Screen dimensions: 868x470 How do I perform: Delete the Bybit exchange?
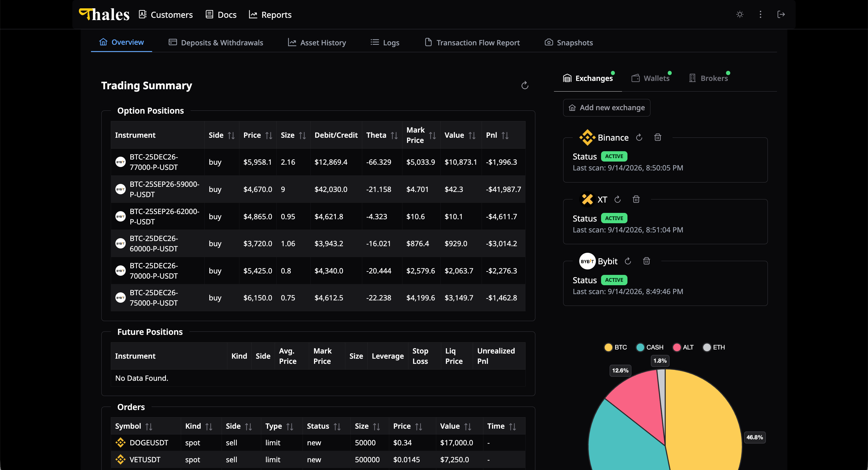point(646,261)
